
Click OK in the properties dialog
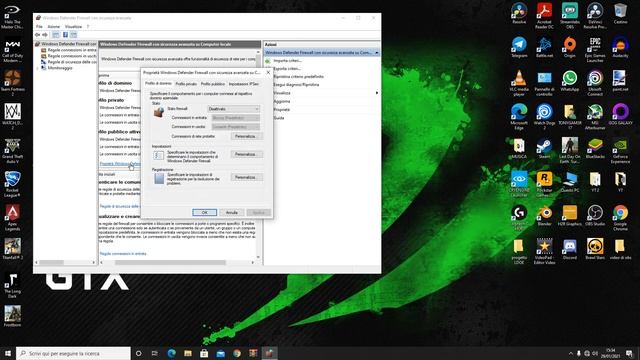204,213
